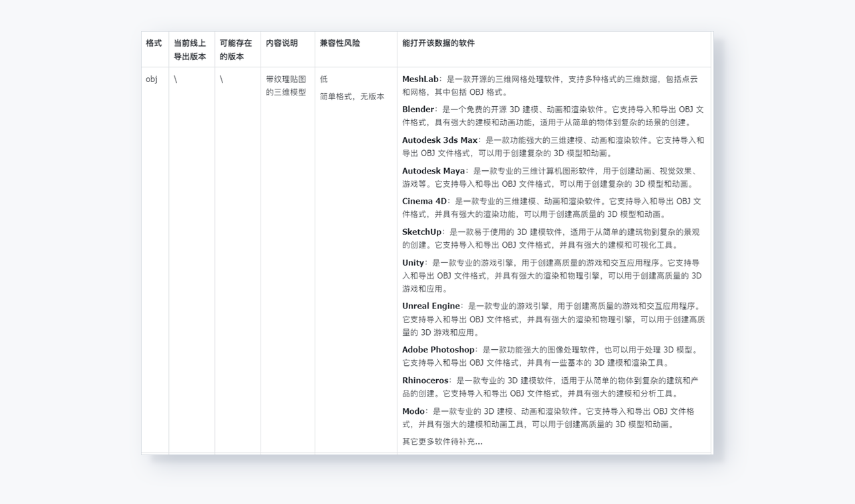Click the bold 'Autodesk Maya' name
855x504 pixels.
pyautogui.click(x=434, y=171)
